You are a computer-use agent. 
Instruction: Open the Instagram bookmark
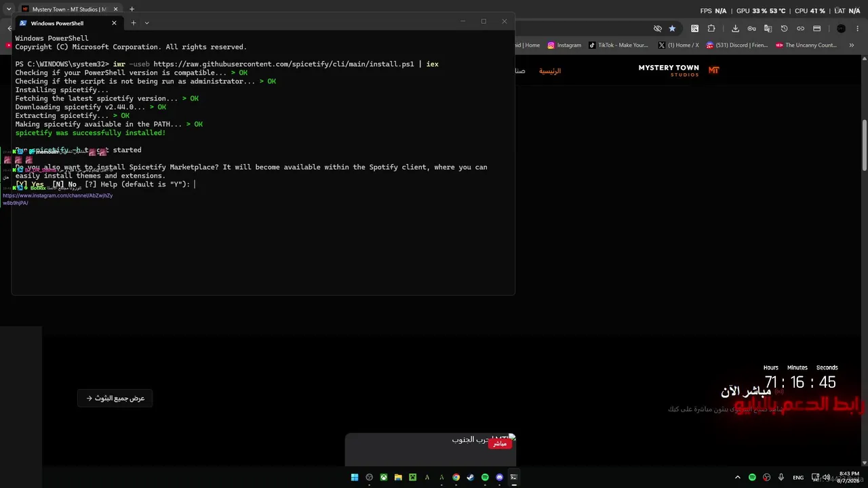564,45
